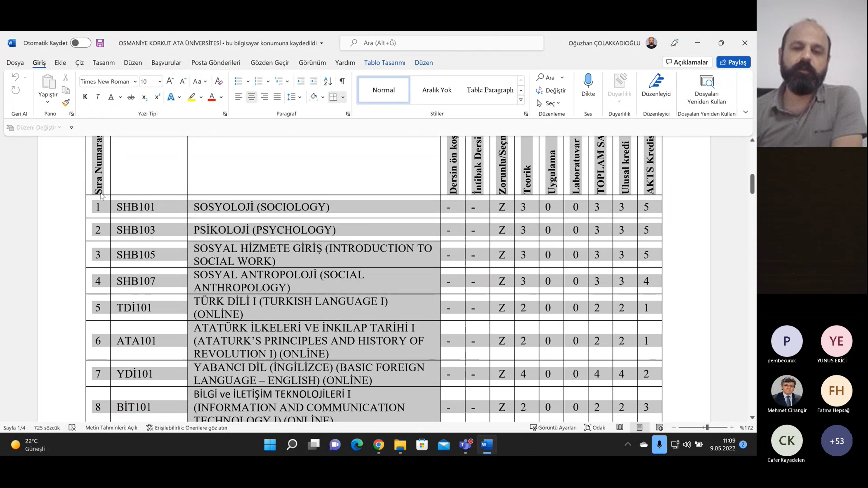The image size is (868, 488).
Task: Toggle bold K formatting
Action: coord(85,97)
